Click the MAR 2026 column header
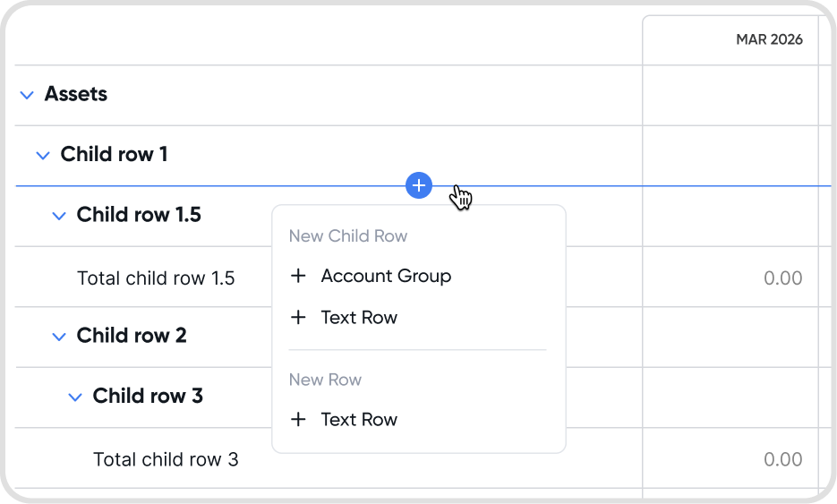The width and height of the screenshot is (837, 504). click(769, 39)
